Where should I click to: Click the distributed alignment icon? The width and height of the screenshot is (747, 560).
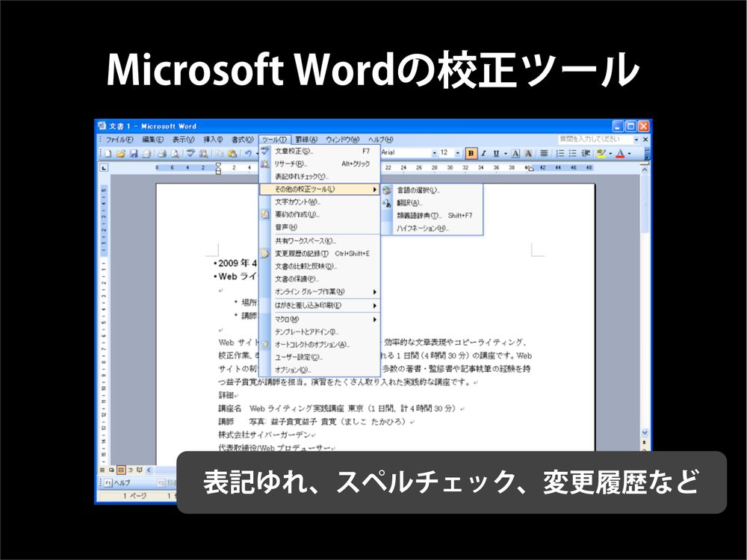(544, 153)
